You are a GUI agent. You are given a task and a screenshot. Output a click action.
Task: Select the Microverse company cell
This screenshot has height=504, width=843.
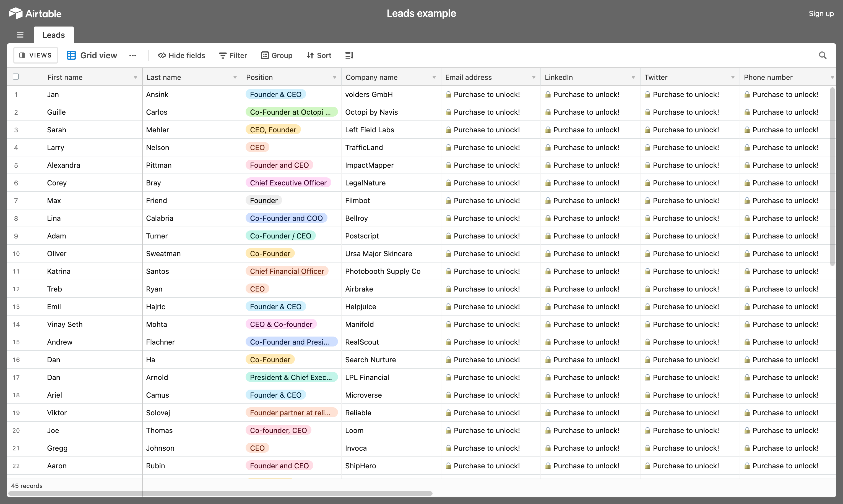391,395
